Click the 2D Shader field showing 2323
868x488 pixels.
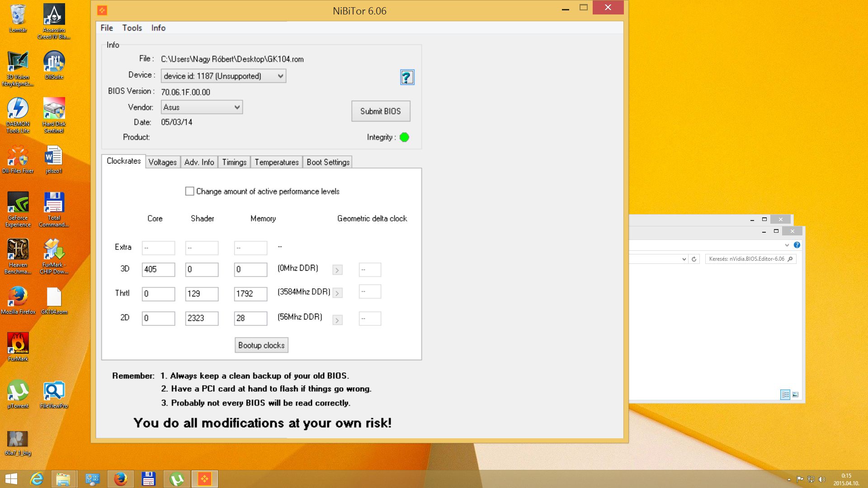(x=202, y=318)
